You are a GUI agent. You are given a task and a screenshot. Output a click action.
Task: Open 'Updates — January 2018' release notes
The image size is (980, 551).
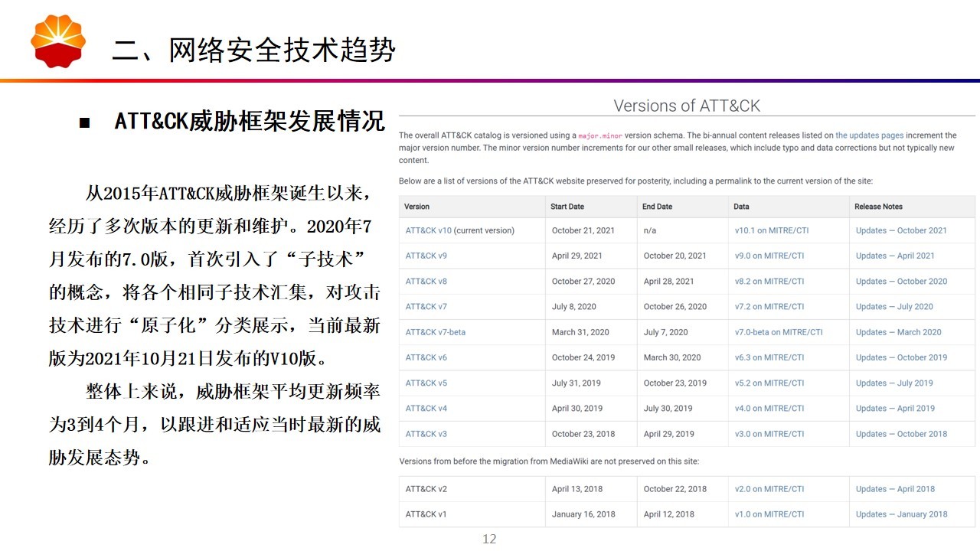click(902, 514)
